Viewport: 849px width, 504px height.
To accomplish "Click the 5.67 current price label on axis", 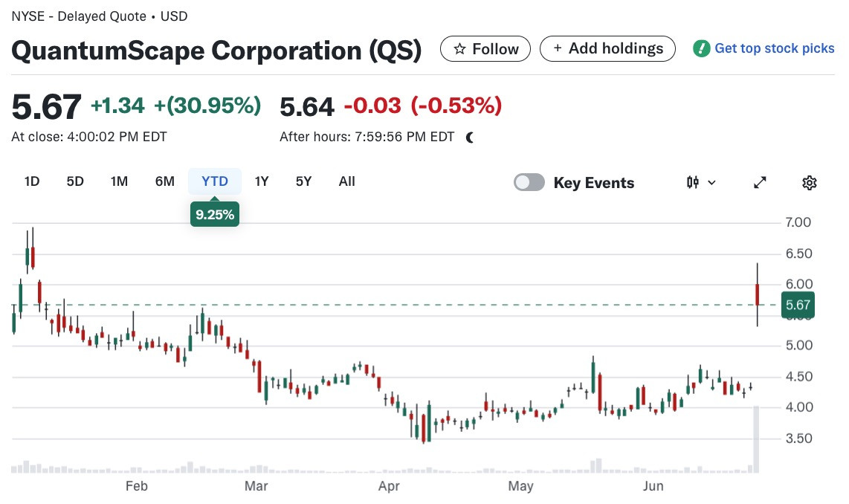I will pos(798,305).
